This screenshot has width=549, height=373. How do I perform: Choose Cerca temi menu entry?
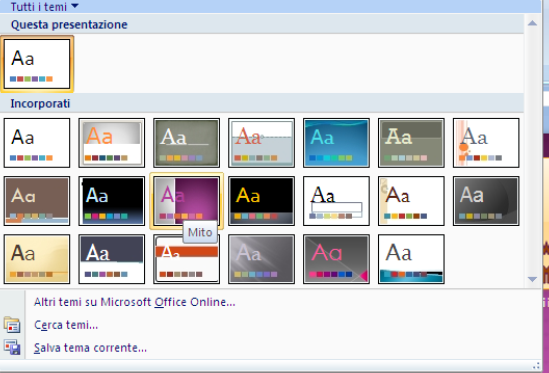point(66,325)
